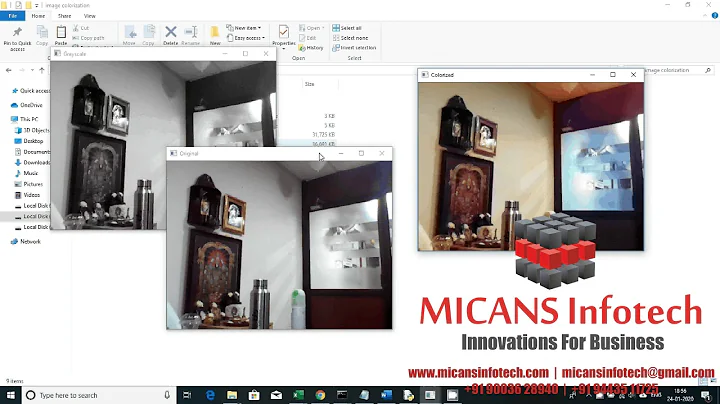Click the Edit button in ribbon
720x404 pixels.
click(x=307, y=38)
